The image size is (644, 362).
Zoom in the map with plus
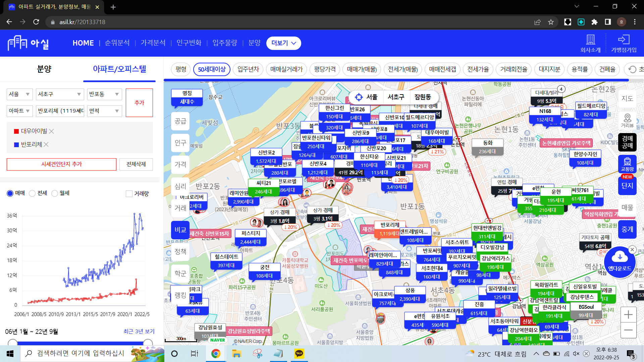tap(628, 314)
